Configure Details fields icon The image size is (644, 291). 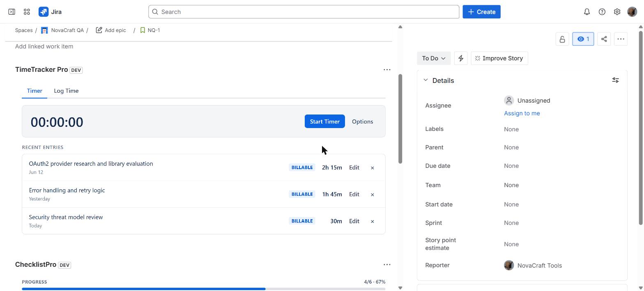pos(616,80)
